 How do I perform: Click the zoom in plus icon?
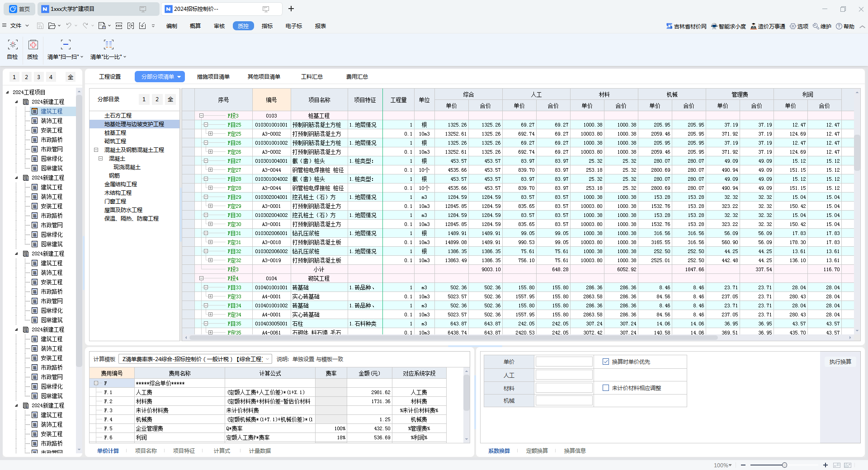pyautogui.click(x=826, y=465)
